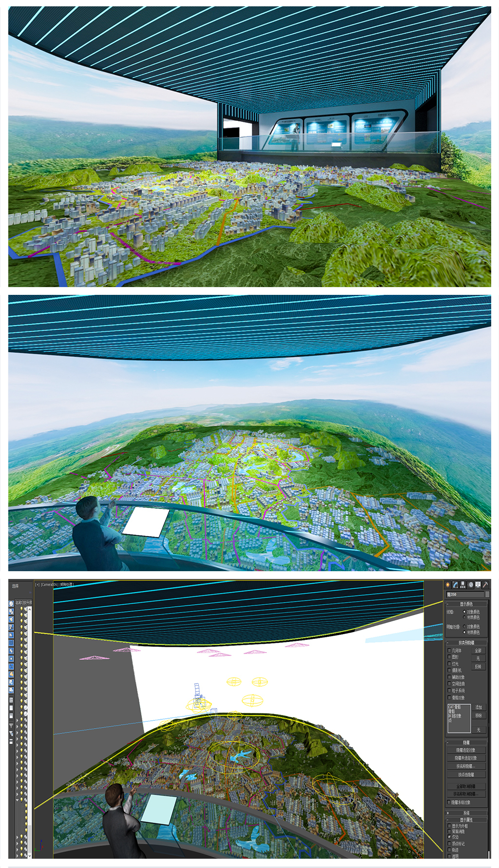Toggle Display Shapes filter in scene explorer
The image size is (499, 868).
pyautogui.click(x=11, y=611)
